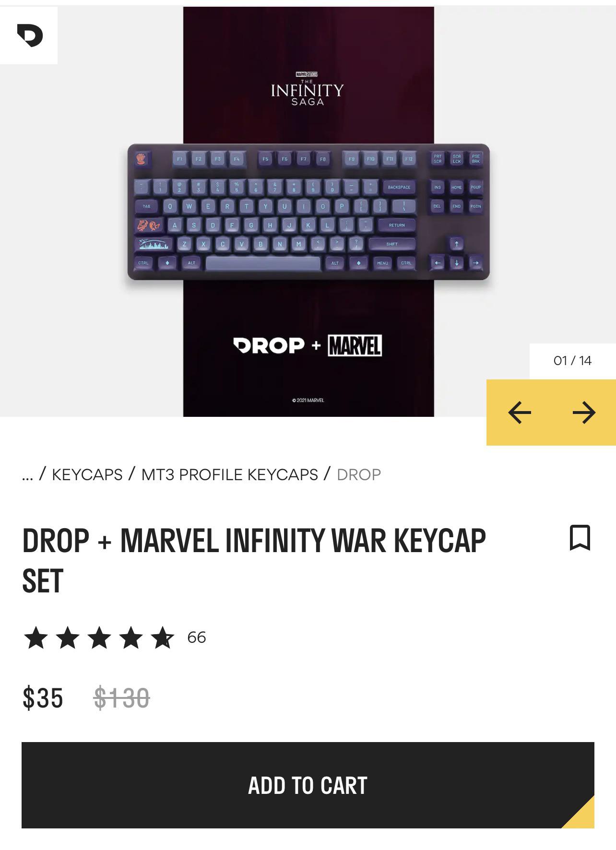Click the third rating star

tap(99, 637)
